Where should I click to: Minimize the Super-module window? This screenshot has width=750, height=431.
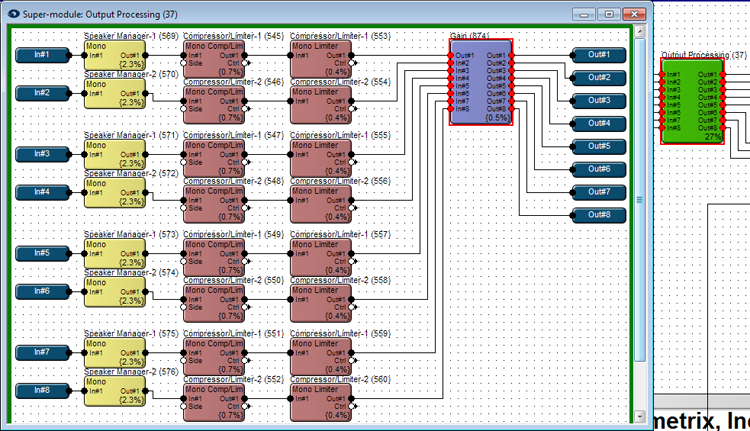click(x=584, y=14)
